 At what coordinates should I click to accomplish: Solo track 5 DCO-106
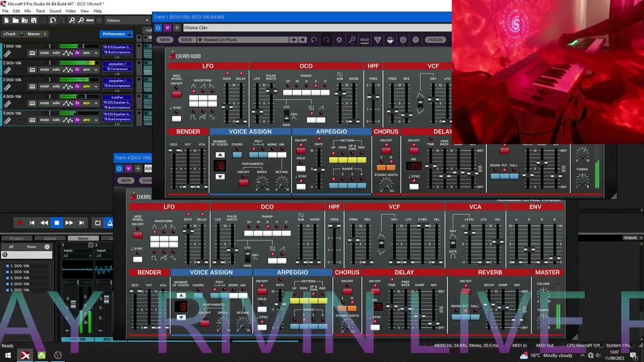tap(56, 120)
